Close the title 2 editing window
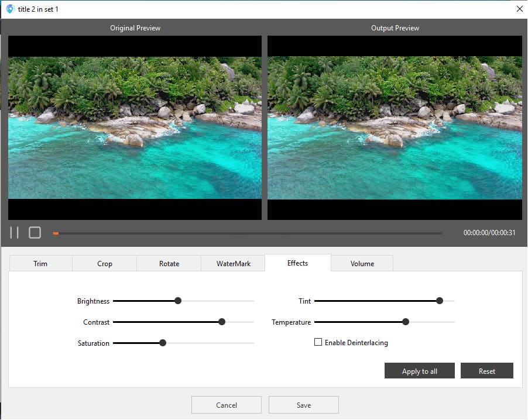This screenshot has height=420, width=528. (x=519, y=9)
